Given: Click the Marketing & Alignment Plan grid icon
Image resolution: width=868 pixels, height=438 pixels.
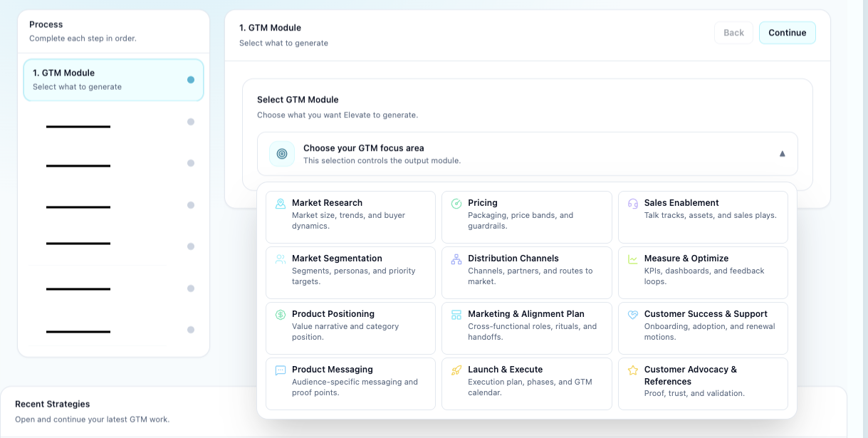Looking at the screenshot, I should click(x=456, y=314).
